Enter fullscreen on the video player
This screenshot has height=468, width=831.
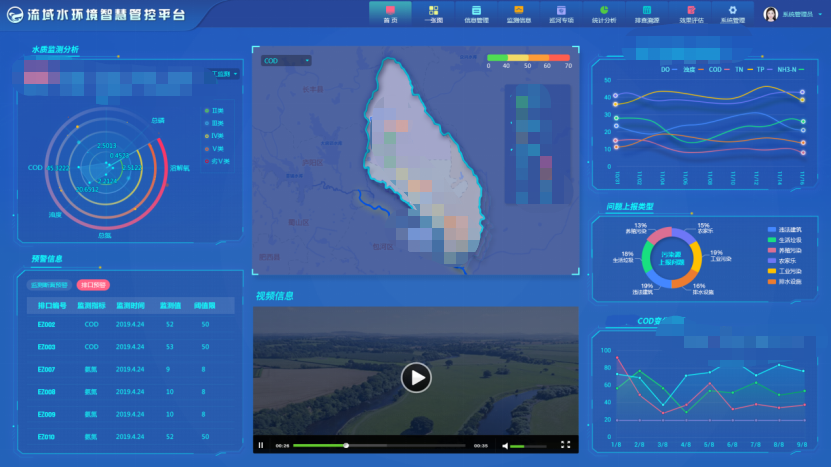click(565, 445)
